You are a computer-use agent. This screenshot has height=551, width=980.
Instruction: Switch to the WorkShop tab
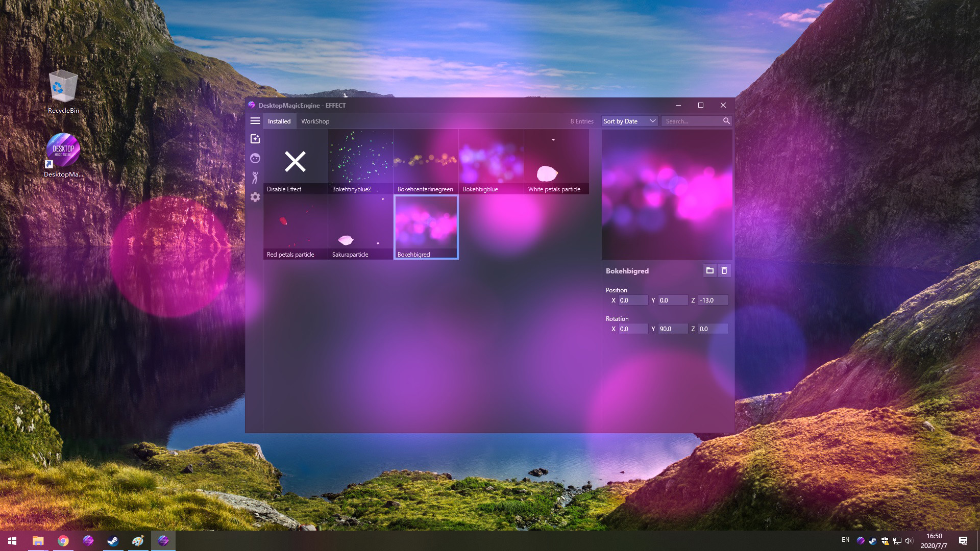click(315, 121)
